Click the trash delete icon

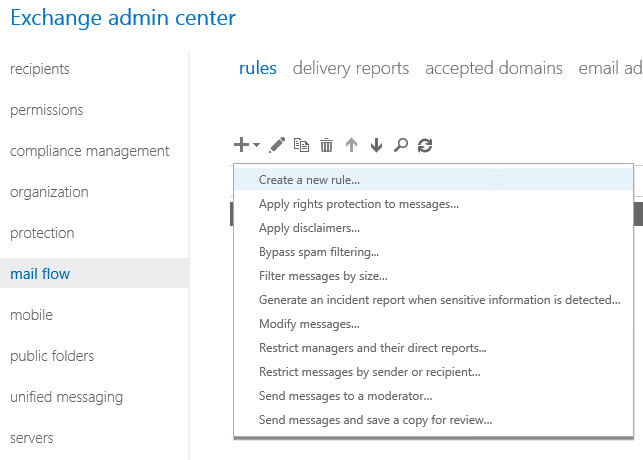tap(326, 145)
